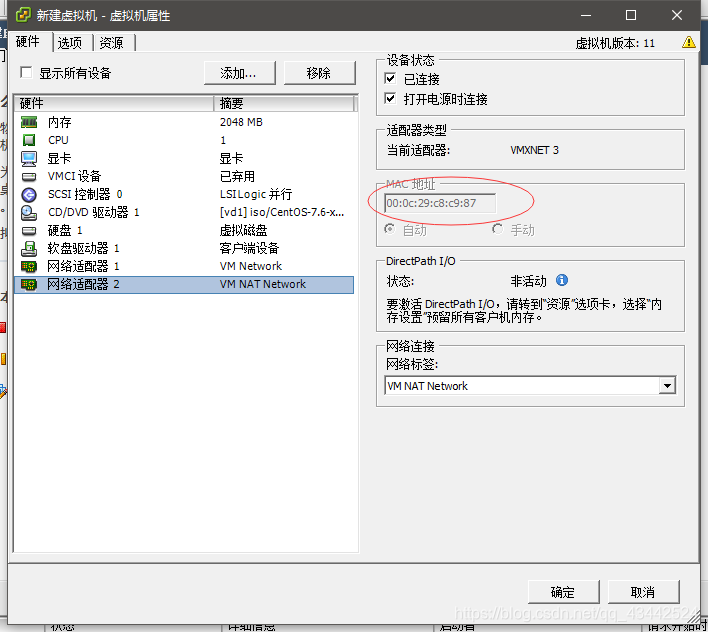This screenshot has width=708, height=632.
Task: Switch to the 硬件 tab
Action: pos(28,42)
